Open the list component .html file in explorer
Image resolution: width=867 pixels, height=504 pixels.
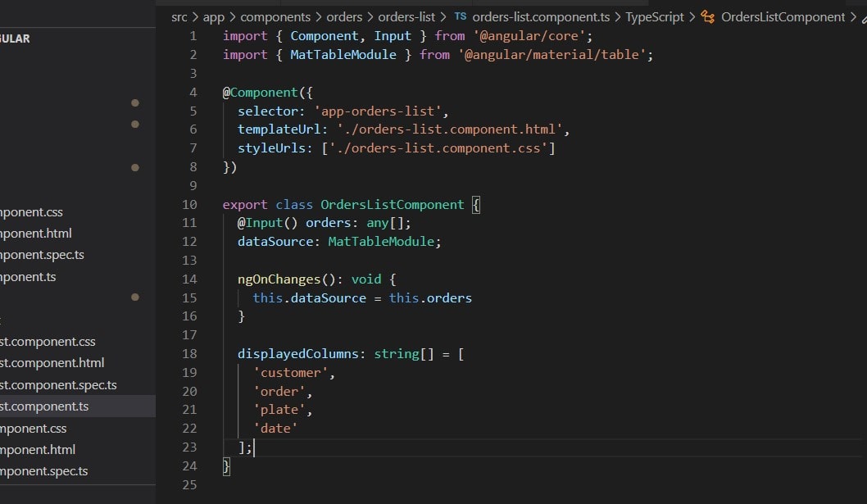pyautogui.click(x=52, y=363)
